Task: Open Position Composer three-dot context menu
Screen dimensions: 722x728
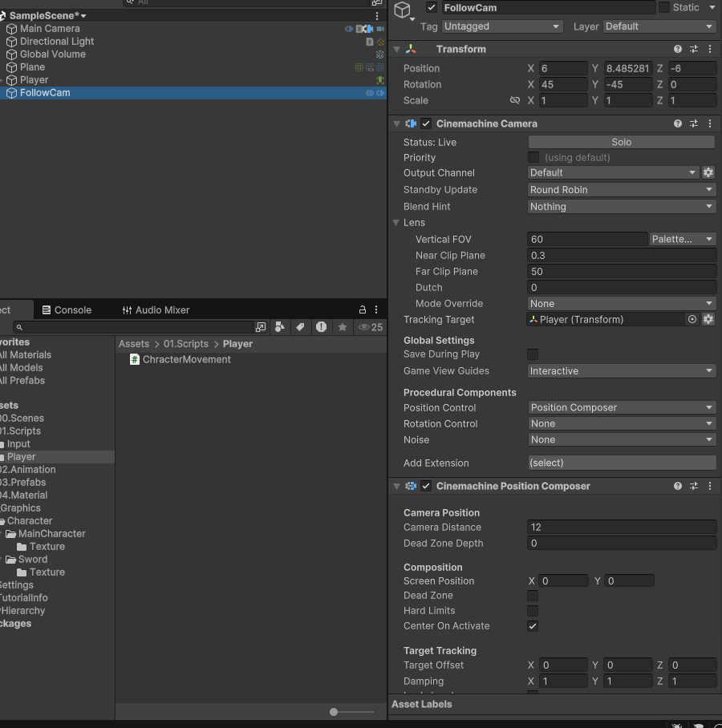Action: tap(709, 486)
